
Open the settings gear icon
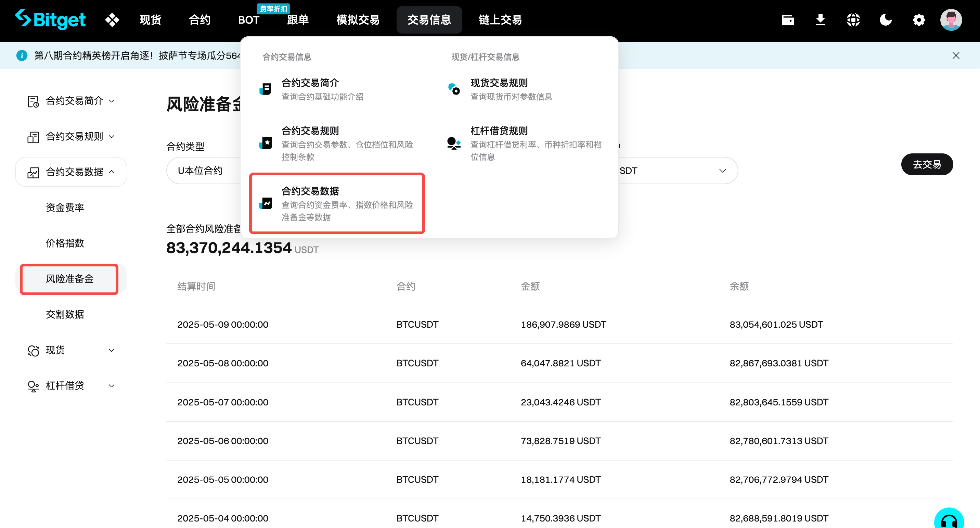tap(918, 20)
